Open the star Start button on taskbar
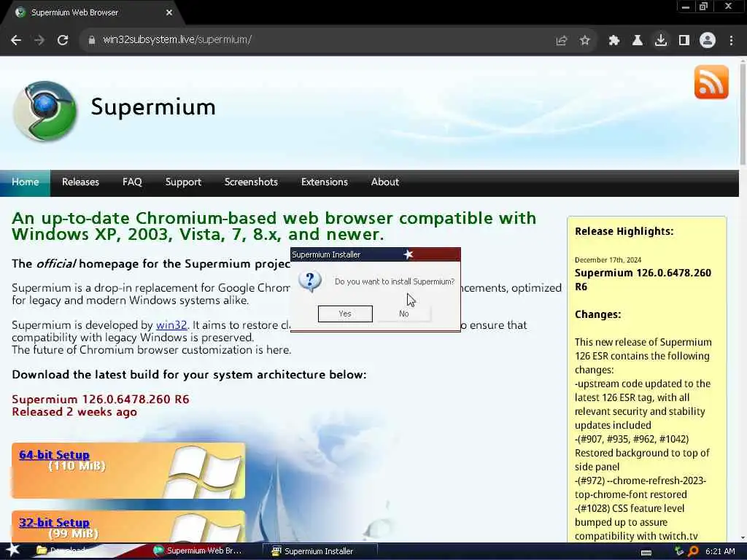 pyautogui.click(x=13, y=551)
